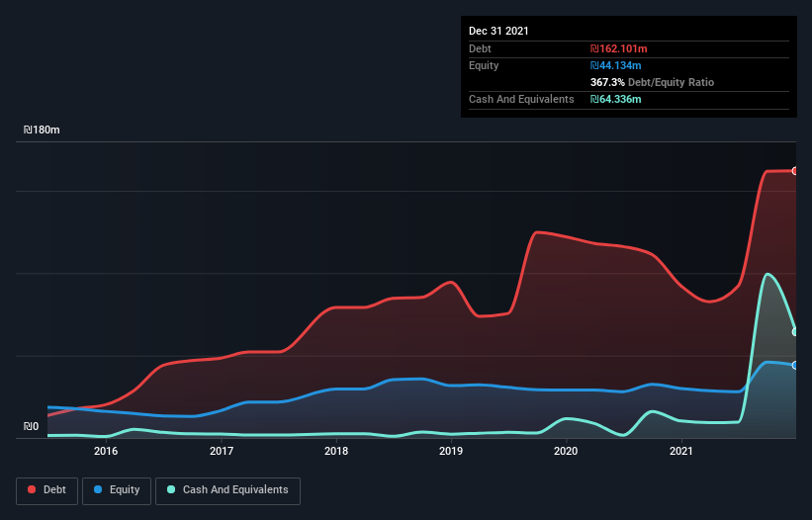Click the Debt label in tooltip
Image resolution: width=812 pixels, height=520 pixels.
[x=480, y=48]
